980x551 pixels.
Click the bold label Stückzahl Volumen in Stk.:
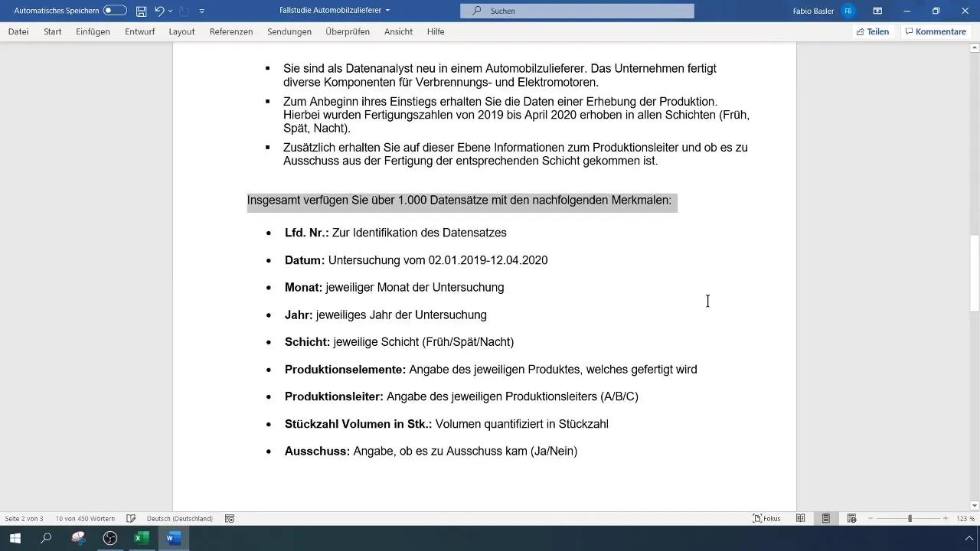click(x=358, y=424)
